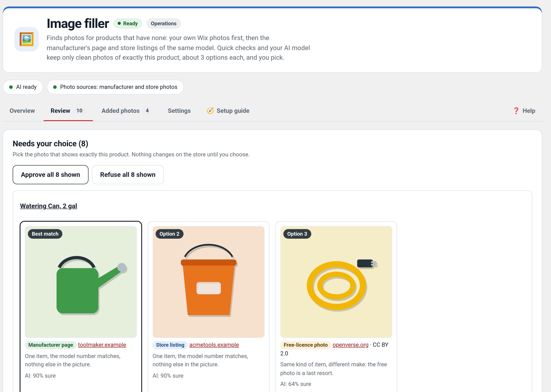This screenshot has height=392, width=551.
Task: Click the Free-licence photo source tag
Action: click(306, 345)
